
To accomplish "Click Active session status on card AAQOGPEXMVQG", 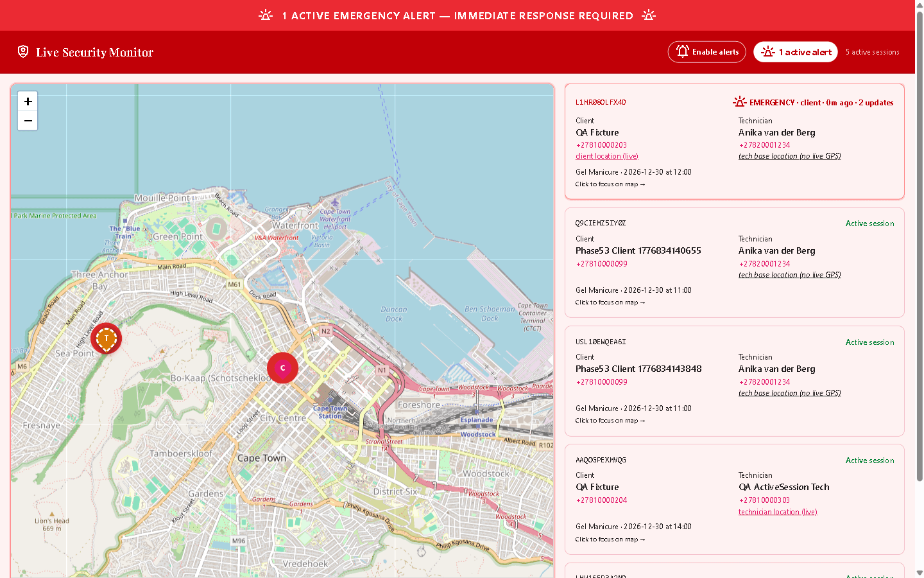I will (x=869, y=460).
